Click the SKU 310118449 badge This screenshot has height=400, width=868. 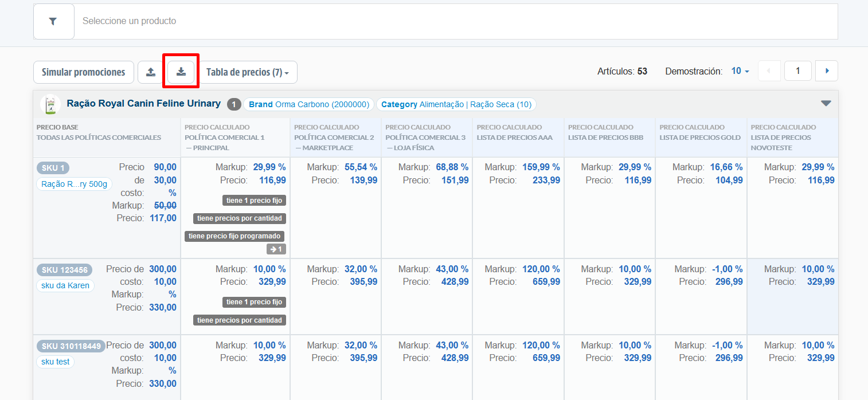click(71, 346)
